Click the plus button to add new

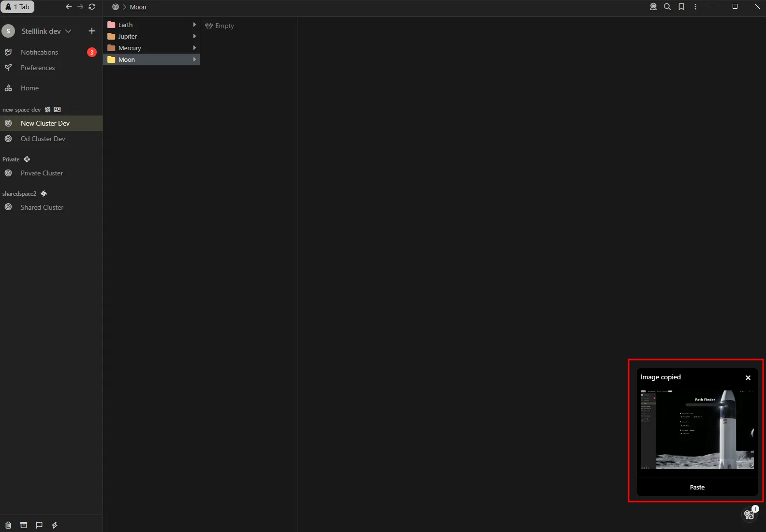(92, 31)
